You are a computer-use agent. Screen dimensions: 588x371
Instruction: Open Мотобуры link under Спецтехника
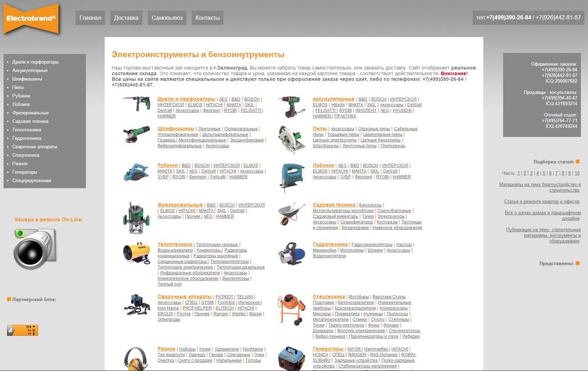(359, 297)
